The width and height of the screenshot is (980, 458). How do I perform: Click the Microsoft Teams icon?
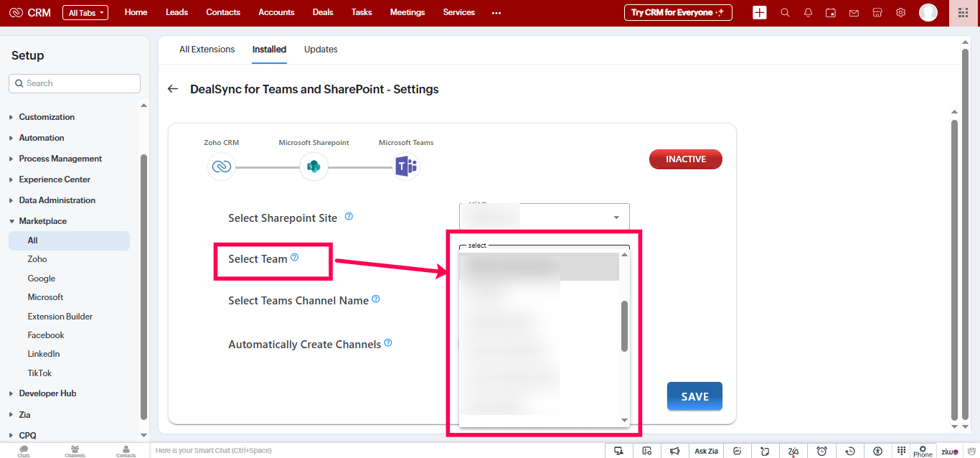(x=406, y=167)
